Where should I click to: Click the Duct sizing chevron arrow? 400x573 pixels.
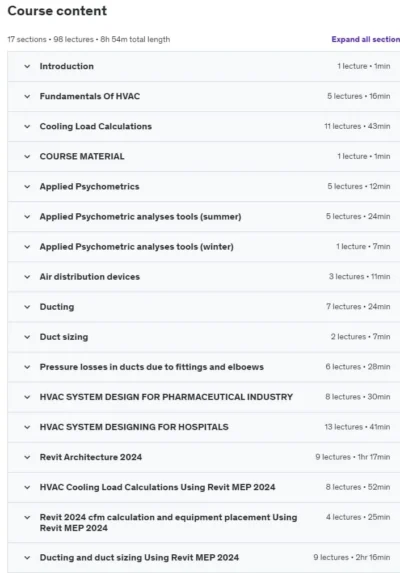[27, 337]
